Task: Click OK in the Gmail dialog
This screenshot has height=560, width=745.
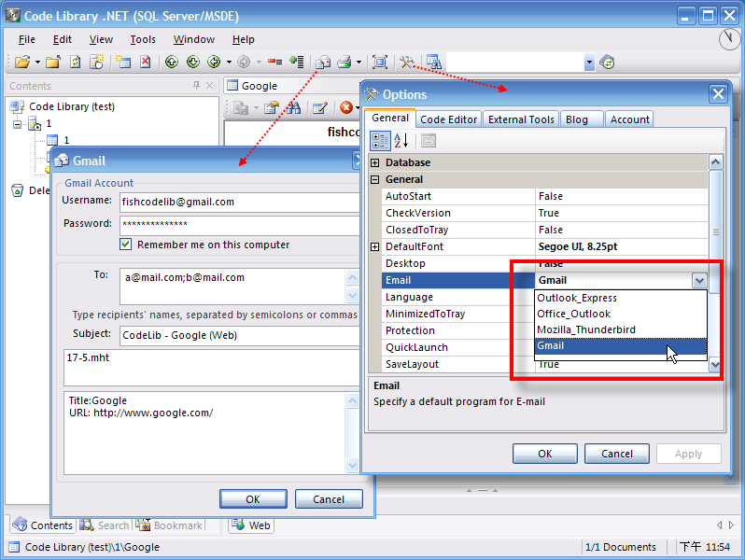Action: click(x=253, y=499)
